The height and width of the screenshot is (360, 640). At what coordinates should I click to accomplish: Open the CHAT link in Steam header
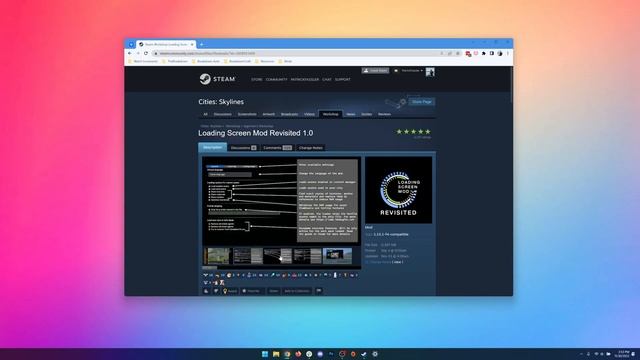click(327, 80)
